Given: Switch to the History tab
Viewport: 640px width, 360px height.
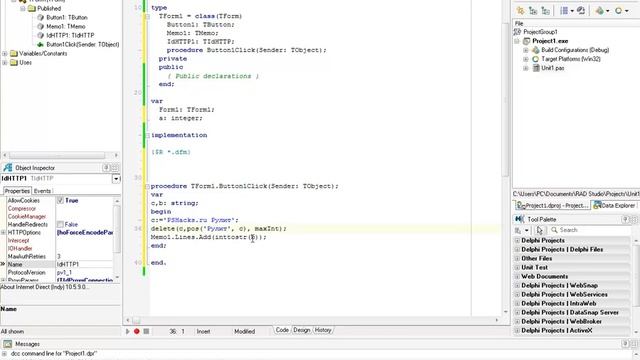Looking at the screenshot, I should (x=323, y=330).
